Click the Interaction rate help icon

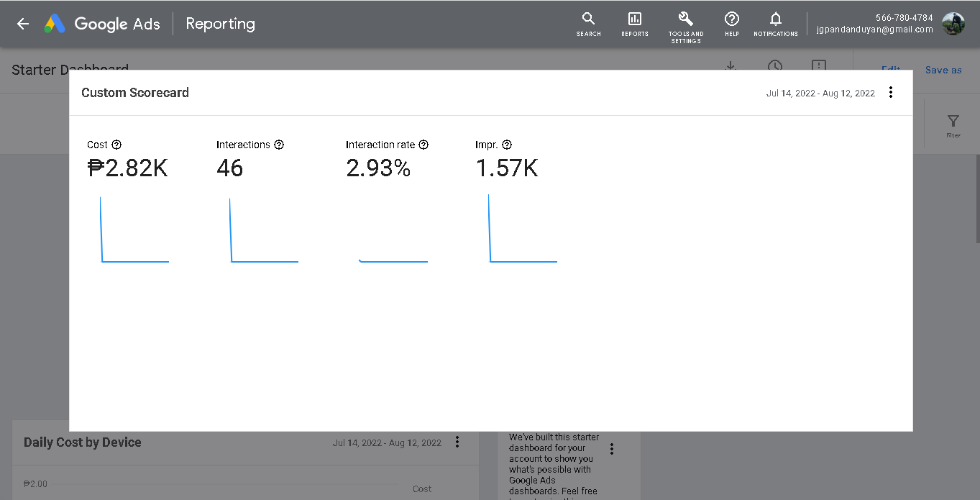tap(423, 145)
